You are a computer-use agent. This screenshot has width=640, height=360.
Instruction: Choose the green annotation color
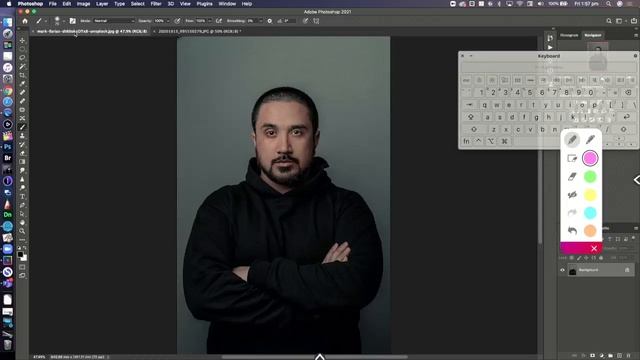click(590, 177)
